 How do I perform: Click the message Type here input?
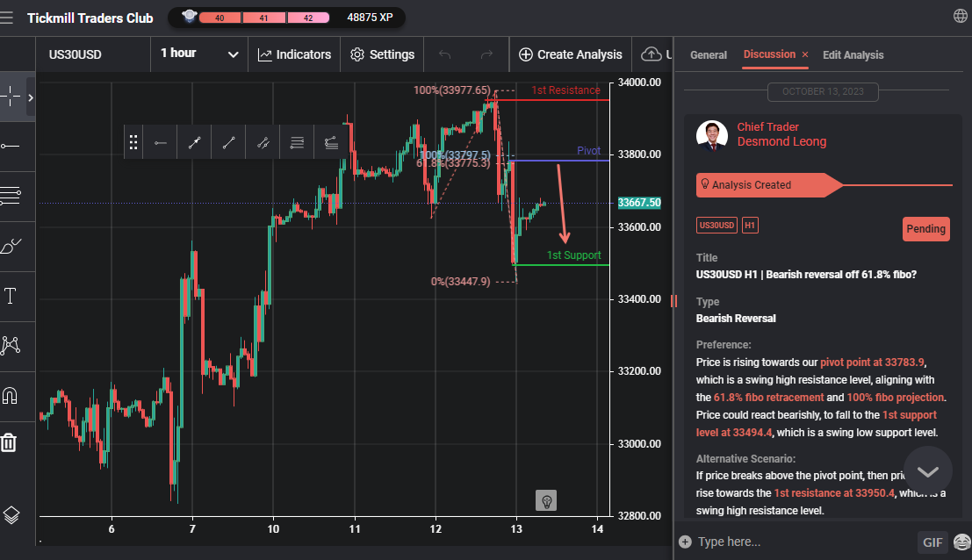tap(803, 542)
